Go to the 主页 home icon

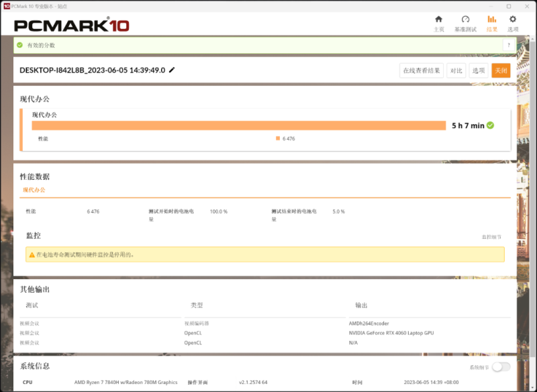coord(438,19)
